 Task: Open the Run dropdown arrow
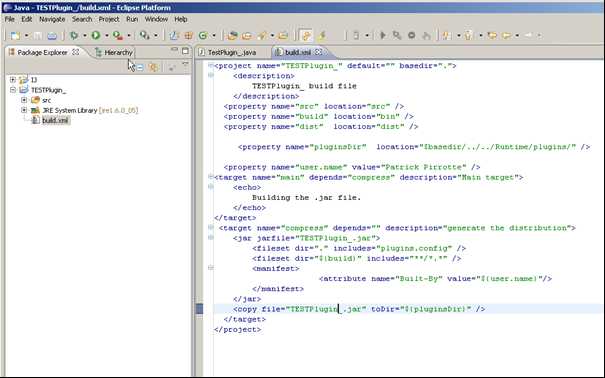[106, 35]
